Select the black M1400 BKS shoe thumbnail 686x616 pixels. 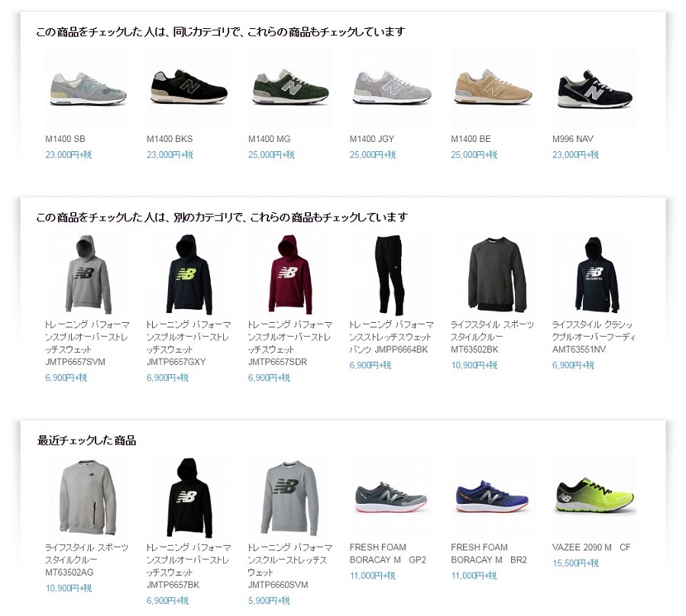(x=189, y=89)
